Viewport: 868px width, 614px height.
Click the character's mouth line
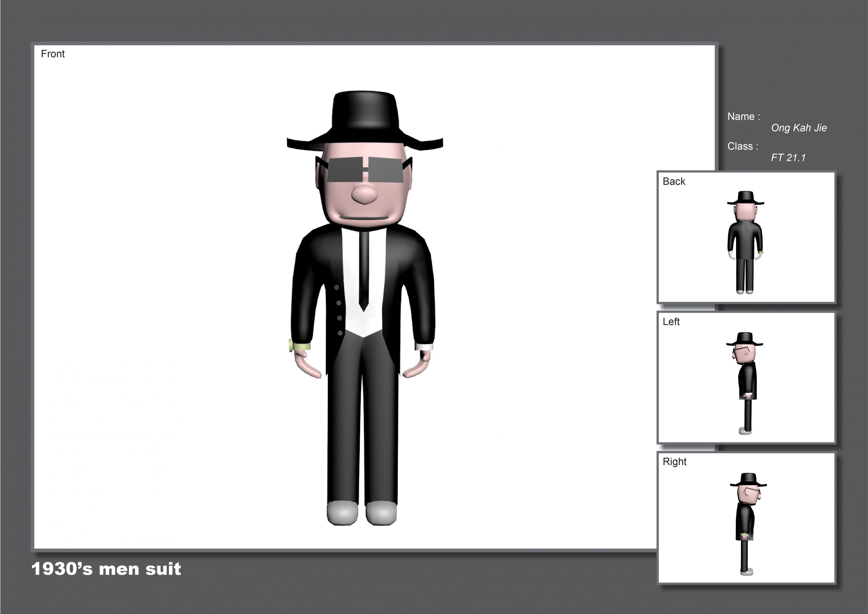click(364, 218)
